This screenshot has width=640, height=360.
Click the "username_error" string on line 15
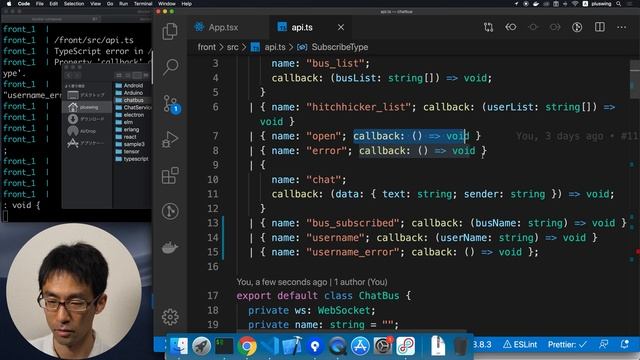353,252
